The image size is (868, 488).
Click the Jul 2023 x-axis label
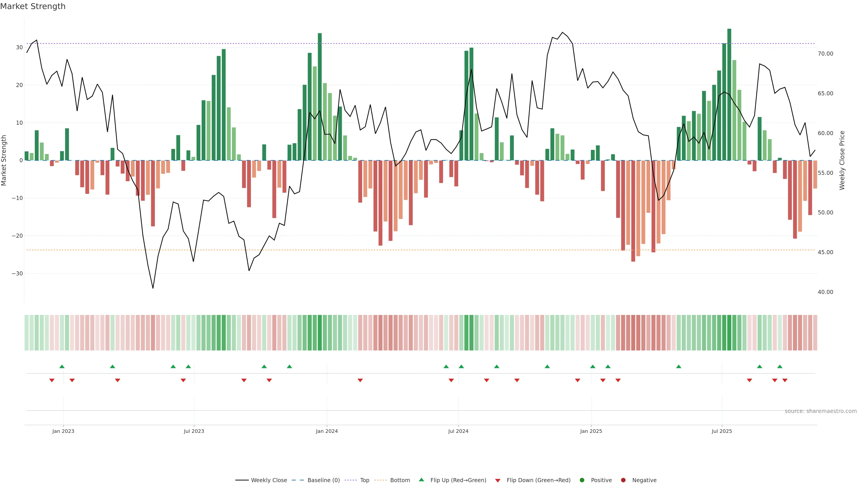click(x=194, y=431)
